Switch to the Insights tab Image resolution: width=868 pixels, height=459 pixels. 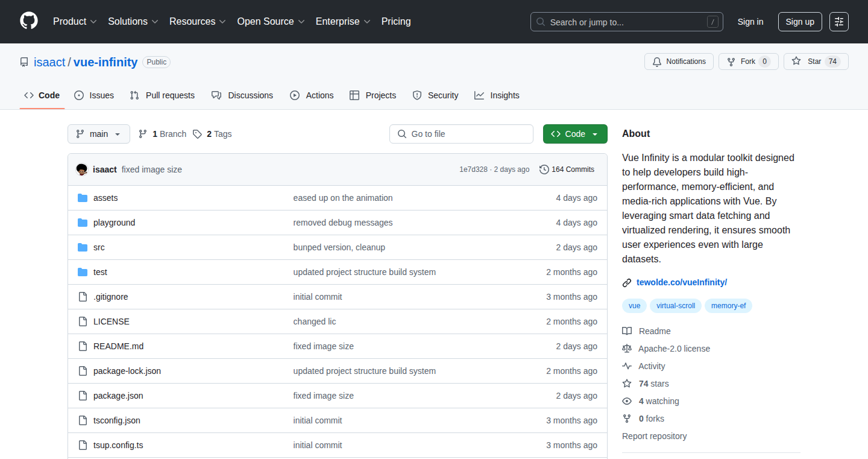click(497, 95)
